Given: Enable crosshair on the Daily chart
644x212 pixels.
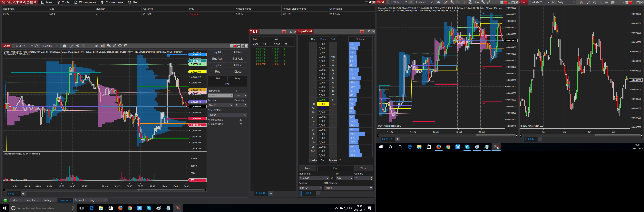Looking at the screenshot, I should (607, 2).
